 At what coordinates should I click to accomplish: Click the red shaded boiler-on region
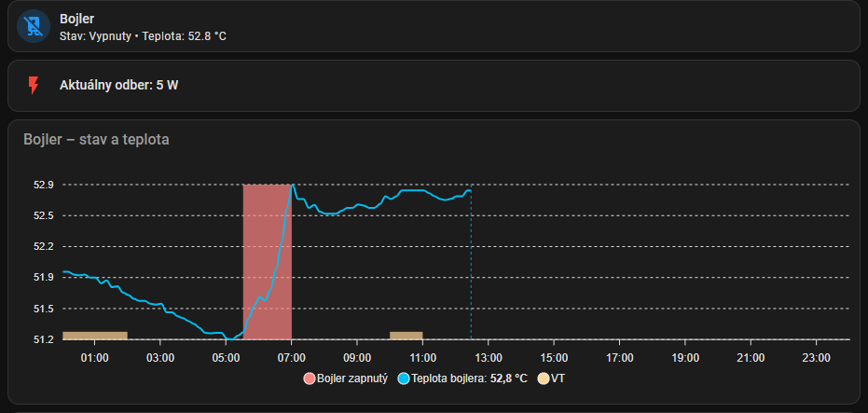pyautogui.click(x=267, y=261)
